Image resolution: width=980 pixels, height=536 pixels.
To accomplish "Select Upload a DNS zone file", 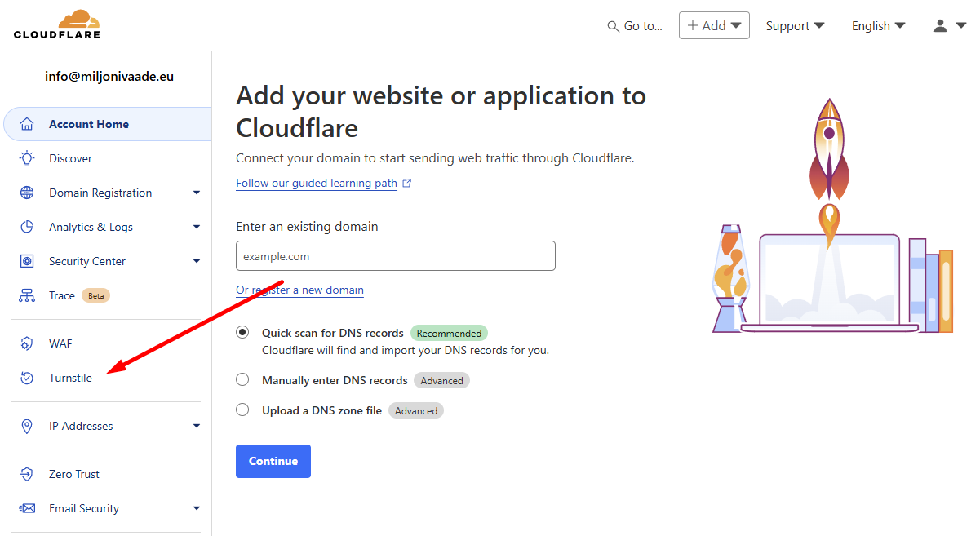I will click(x=242, y=409).
